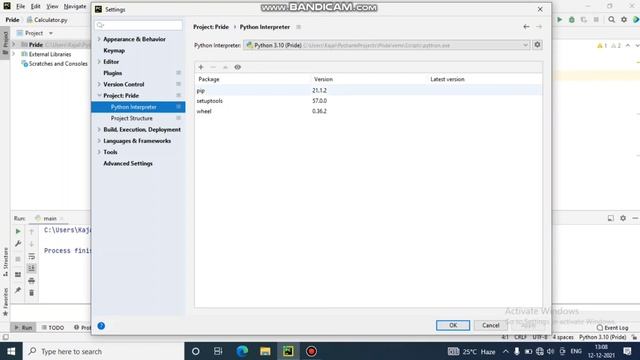
Task: Rerun main with green arrow in Run panel
Action: click(18, 231)
